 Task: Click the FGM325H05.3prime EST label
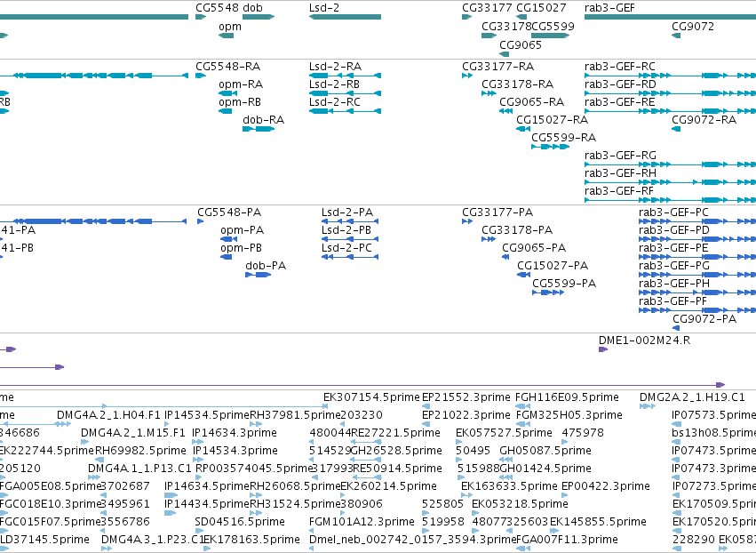click(569, 415)
